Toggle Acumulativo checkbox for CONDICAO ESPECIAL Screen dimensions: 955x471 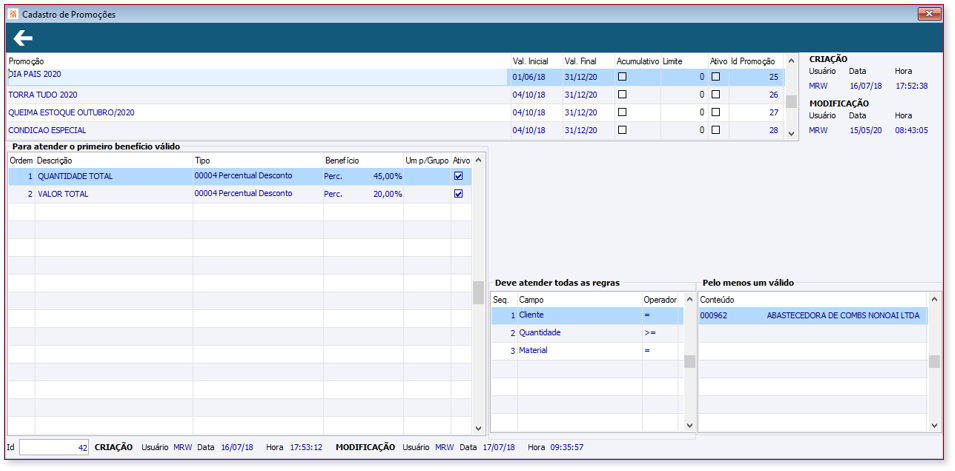pos(622,130)
